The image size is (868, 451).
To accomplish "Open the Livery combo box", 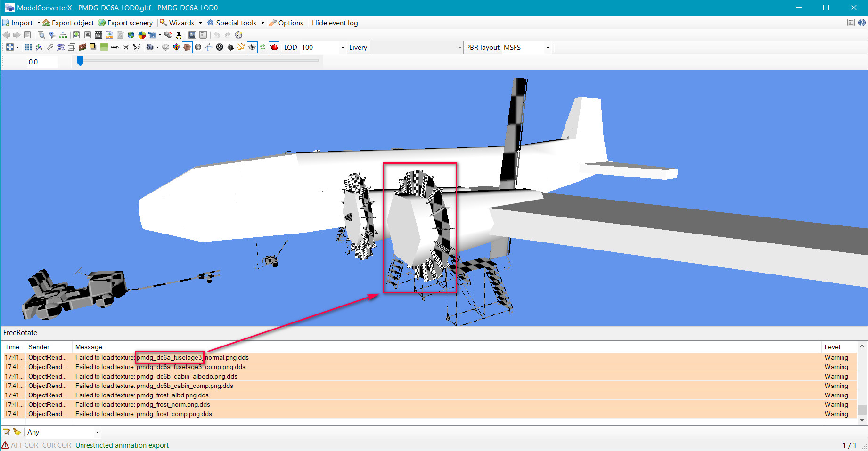I will pos(417,48).
